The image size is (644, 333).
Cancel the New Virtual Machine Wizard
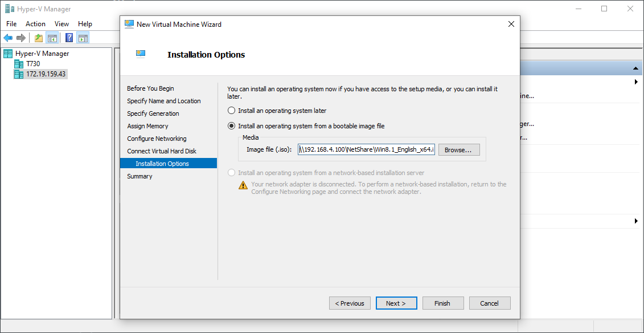(x=490, y=303)
